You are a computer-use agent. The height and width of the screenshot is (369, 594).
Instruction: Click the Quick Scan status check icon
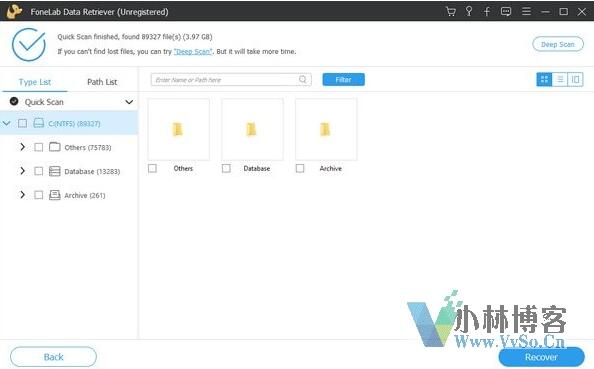(14, 101)
